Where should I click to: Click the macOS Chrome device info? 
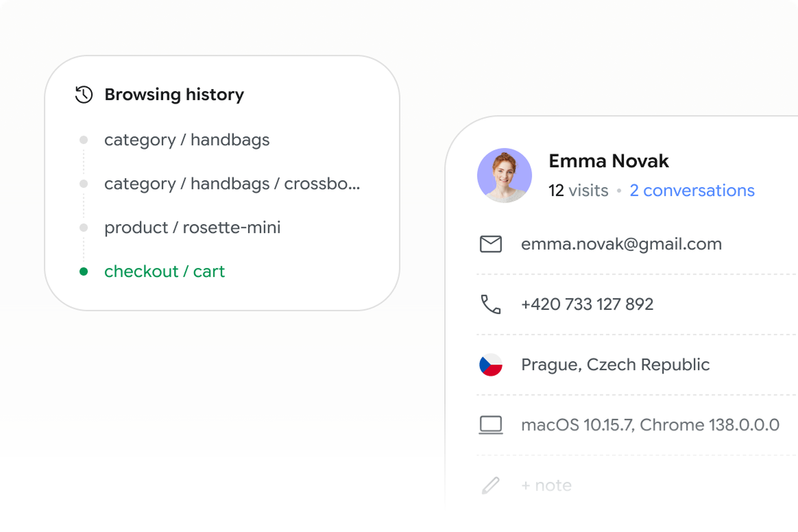[x=650, y=425]
